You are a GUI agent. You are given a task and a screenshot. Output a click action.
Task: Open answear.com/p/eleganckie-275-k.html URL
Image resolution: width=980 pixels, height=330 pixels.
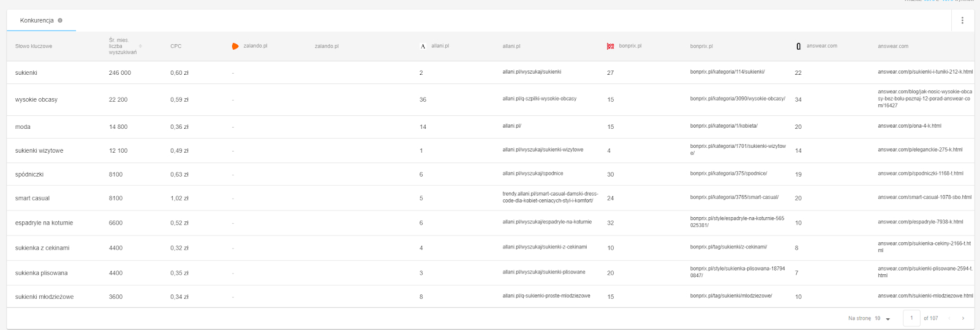[920, 149]
